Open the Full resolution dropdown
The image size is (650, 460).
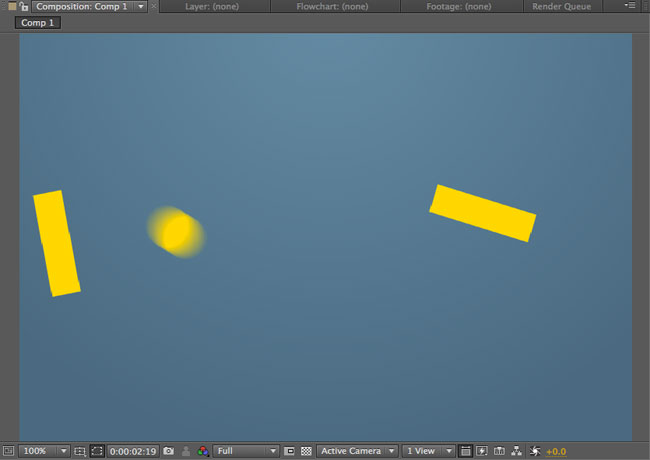246,451
